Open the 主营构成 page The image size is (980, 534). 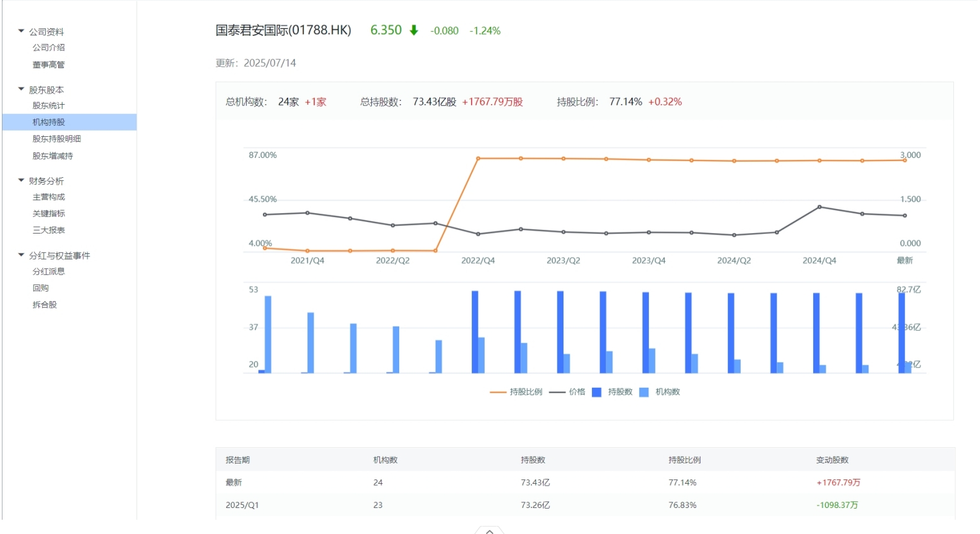pos(48,197)
